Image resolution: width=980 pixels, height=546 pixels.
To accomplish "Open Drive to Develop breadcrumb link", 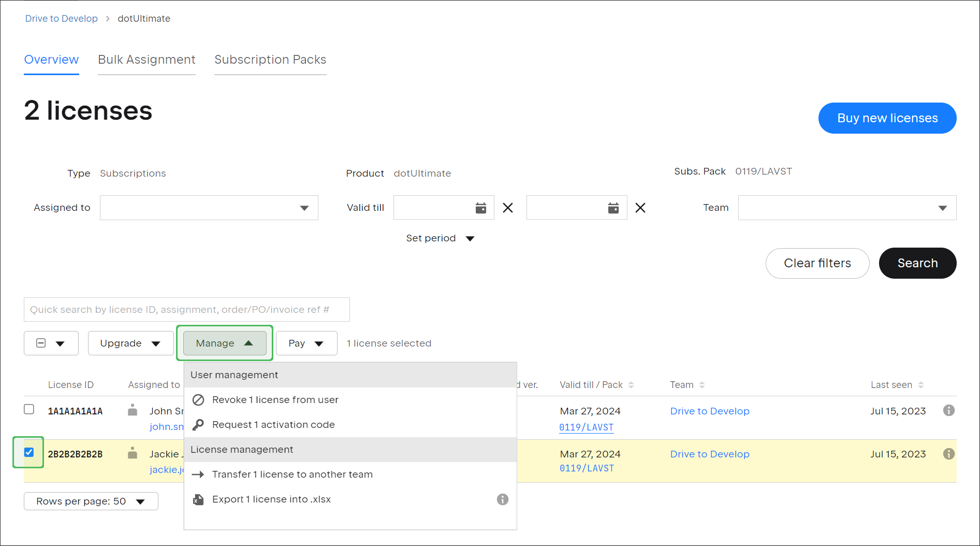I will [61, 19].
